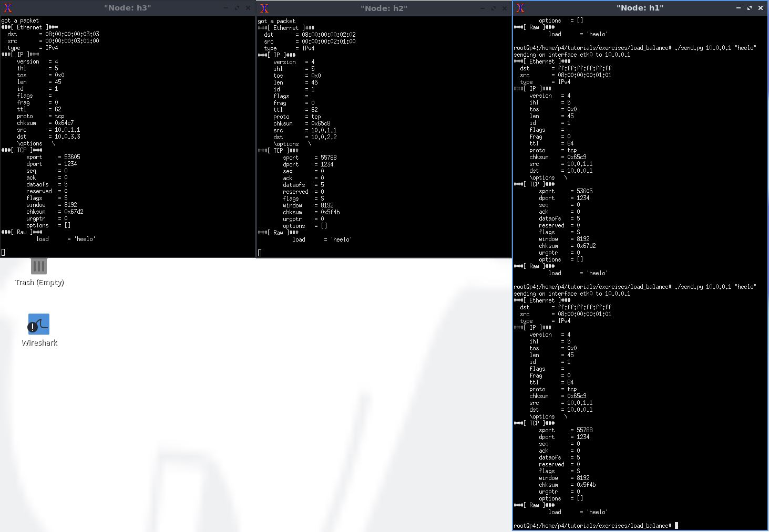Screen dimensions: 769x532
Task: Close the Node: h2 terminal window
Action: click(x=505, y=8)
